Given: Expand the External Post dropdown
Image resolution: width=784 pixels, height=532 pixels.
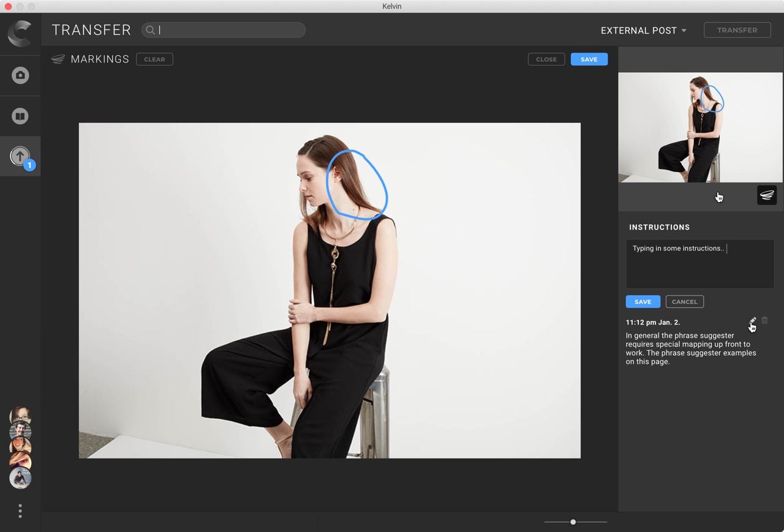Looking at the screenshot, I should tap(643, 31).
